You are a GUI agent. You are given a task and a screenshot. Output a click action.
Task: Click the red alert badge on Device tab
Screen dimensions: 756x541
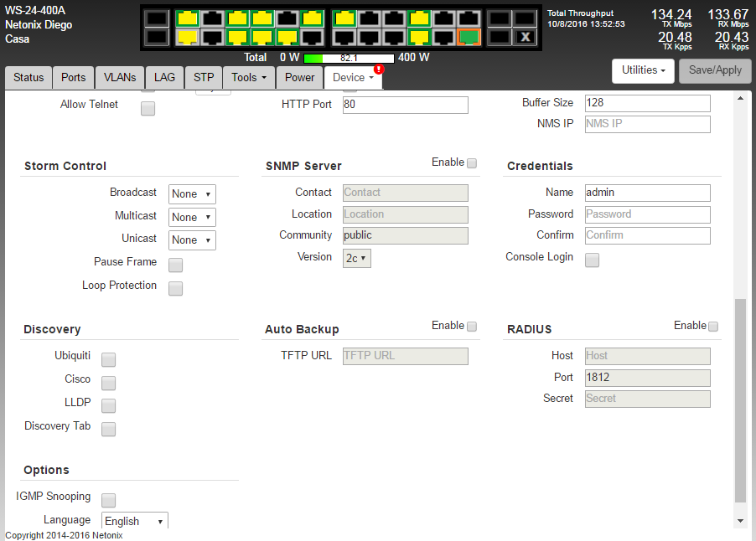pos(378,69)
